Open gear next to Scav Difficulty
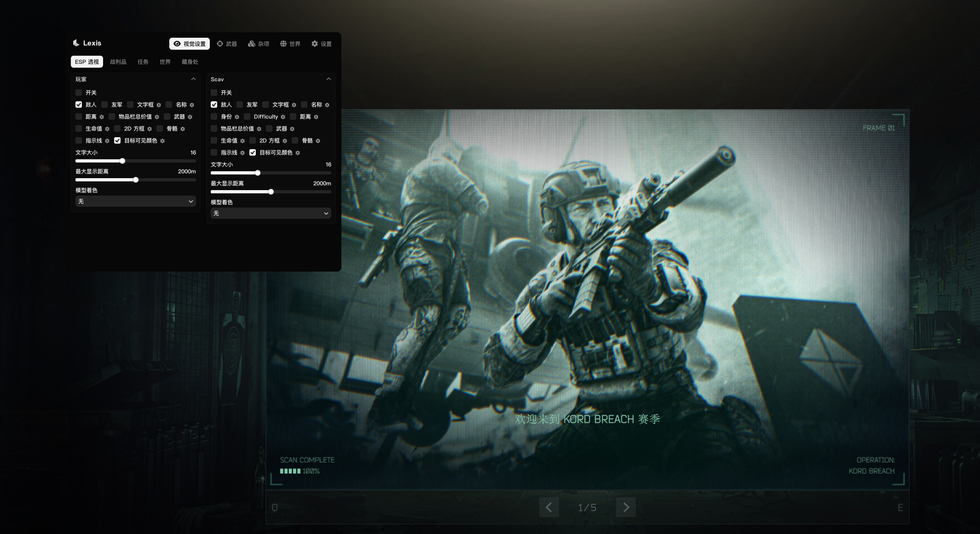The height and width of the screenshot is (534, 980). pos(283,117)
